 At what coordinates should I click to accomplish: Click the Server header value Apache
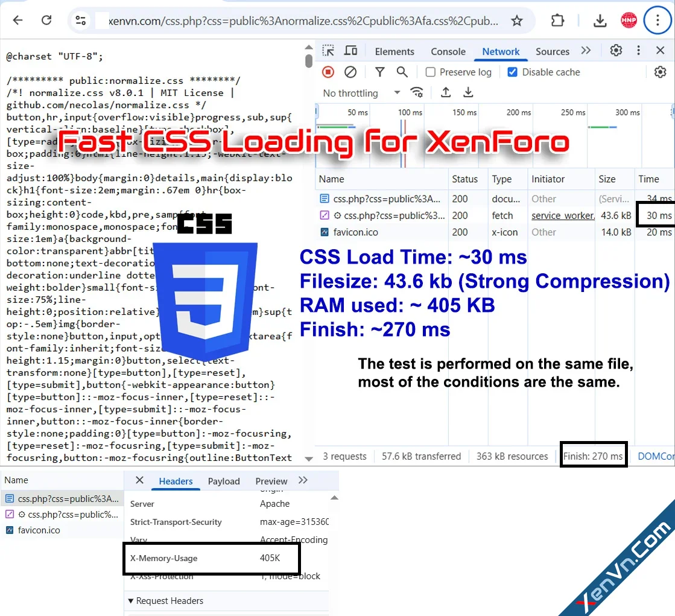pyautogui.click(x=274, y=504)
